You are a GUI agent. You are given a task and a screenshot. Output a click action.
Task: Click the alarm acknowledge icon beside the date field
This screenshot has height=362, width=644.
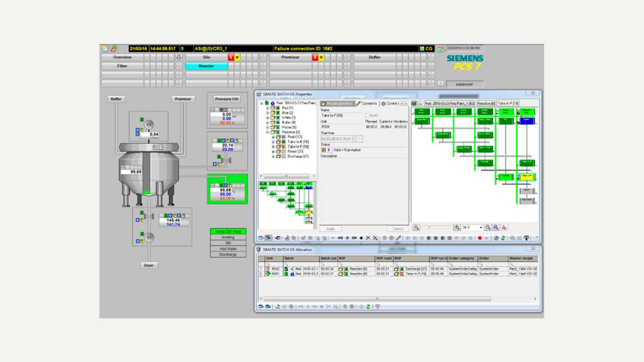tap(440, 49)
